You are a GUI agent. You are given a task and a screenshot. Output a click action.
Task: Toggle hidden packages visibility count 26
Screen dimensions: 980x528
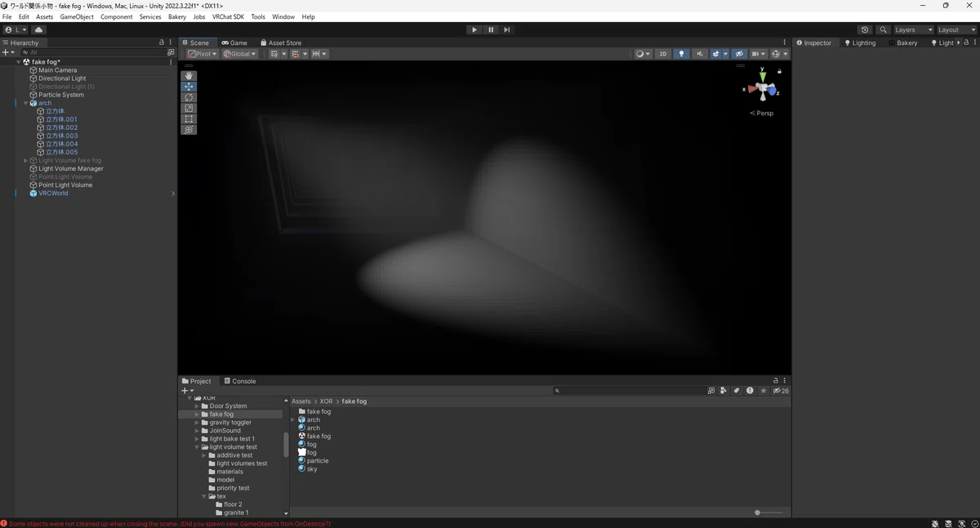[782, 391]
